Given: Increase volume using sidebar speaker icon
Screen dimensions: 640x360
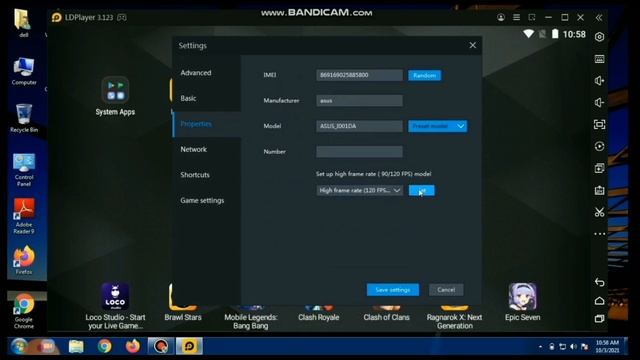Looking at the screenshot, I should [x=599, y=81].
